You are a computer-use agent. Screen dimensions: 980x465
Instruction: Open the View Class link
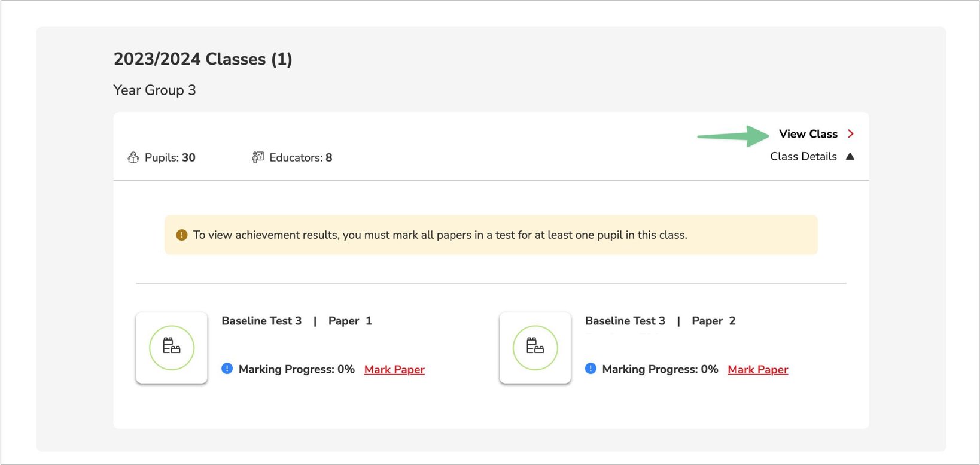point(808,134)
